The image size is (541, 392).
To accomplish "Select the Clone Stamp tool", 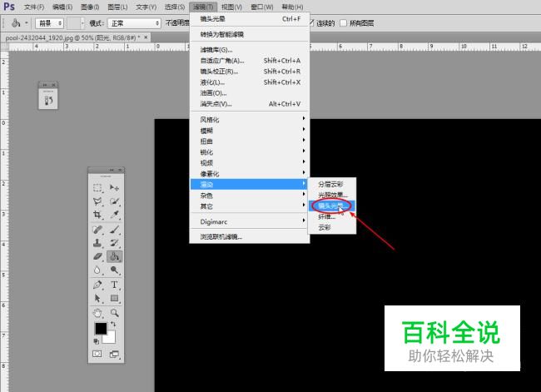I will pyautogui.click(x=97, y=243).
